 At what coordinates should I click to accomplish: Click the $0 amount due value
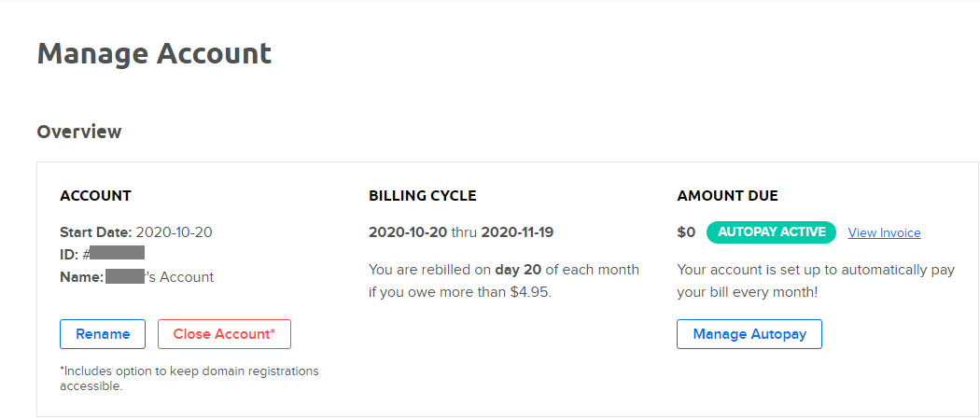pyautogui.click(x=686, y=232)
